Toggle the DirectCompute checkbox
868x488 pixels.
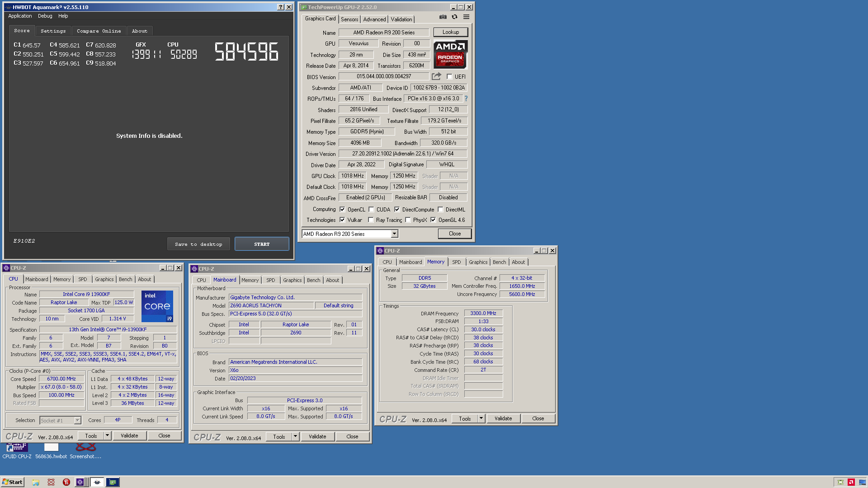[397, 210]
